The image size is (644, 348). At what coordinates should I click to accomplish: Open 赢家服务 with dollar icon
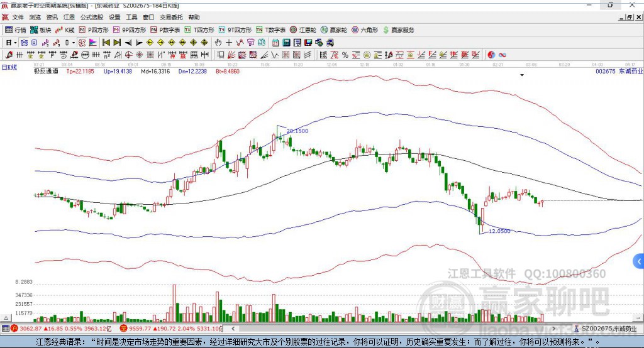point(398,30)
